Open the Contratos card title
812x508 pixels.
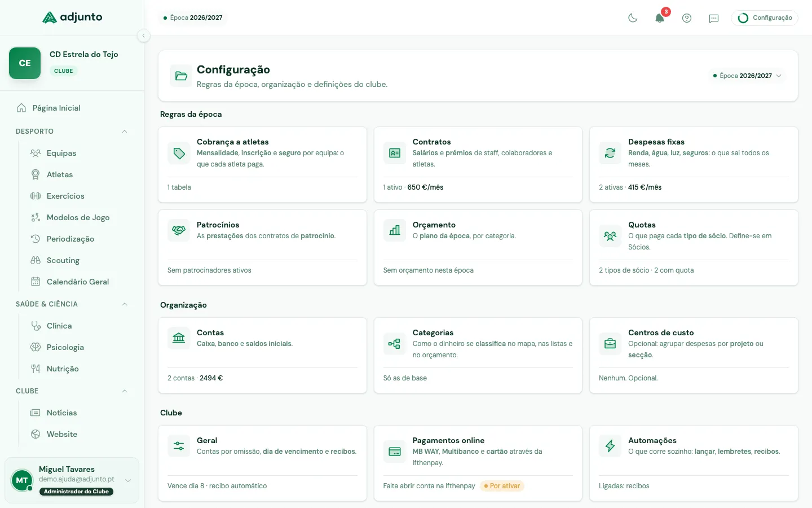pyautogui.click(x=431, y=142)
